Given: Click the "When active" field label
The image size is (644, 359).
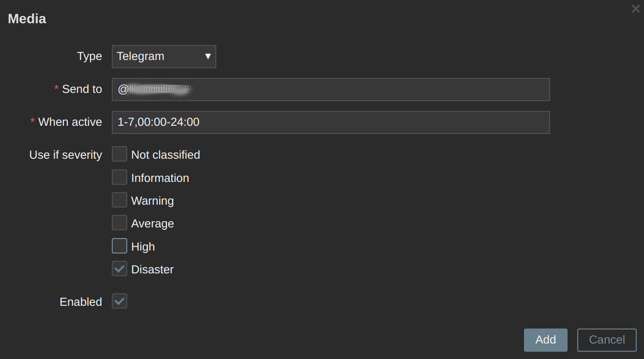Looking at the screenshot, I should click(70, 122).
